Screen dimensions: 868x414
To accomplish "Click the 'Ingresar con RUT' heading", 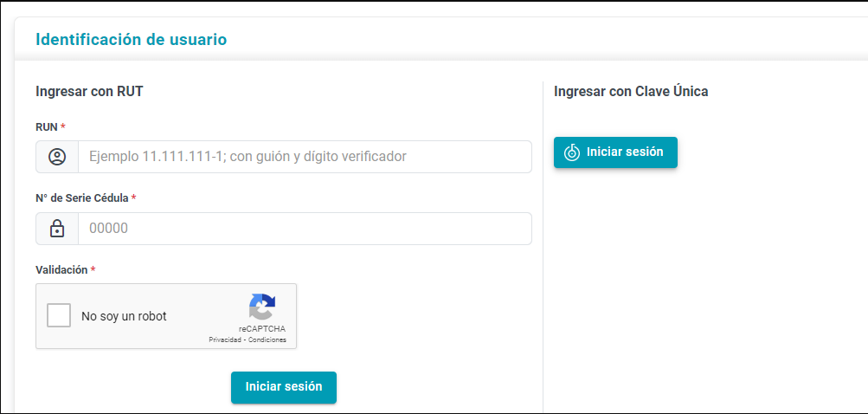I will (89, 92).
